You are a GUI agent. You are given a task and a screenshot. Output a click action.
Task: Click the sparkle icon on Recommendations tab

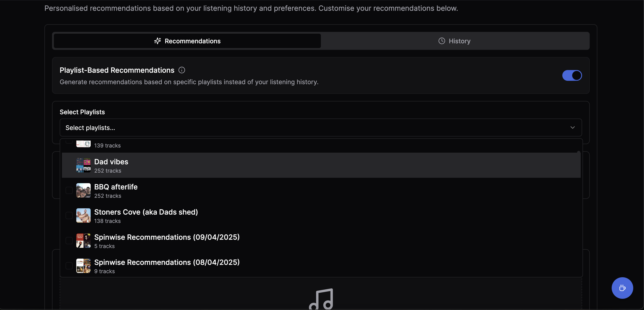click(158, 41)
